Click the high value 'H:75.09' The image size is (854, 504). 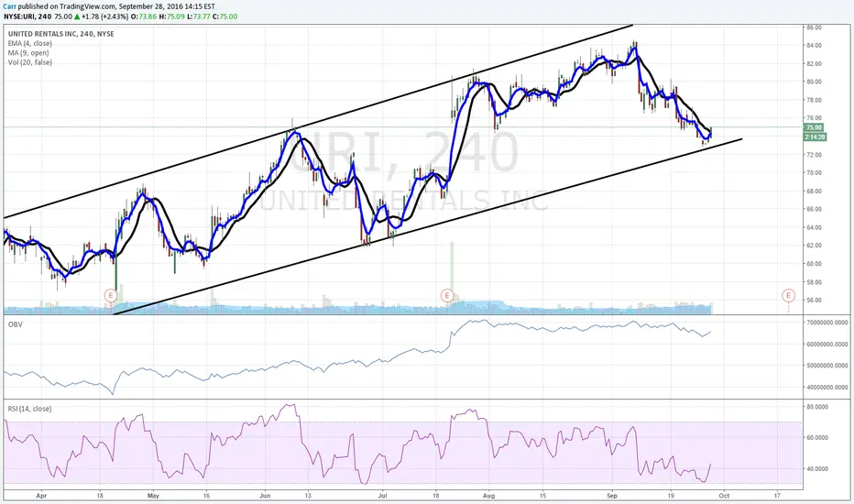172,16
